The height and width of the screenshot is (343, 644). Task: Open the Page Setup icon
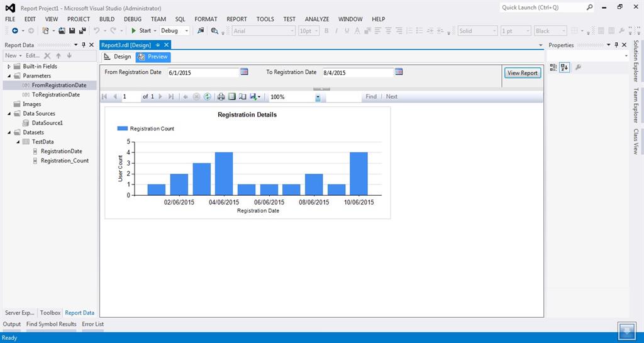point(242,96)
